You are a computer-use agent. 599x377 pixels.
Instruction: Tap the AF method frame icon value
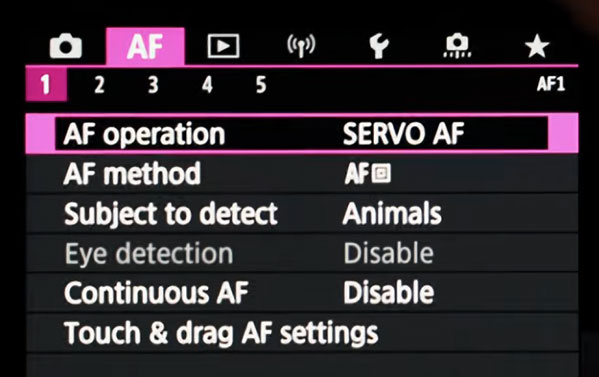(367, 174)
